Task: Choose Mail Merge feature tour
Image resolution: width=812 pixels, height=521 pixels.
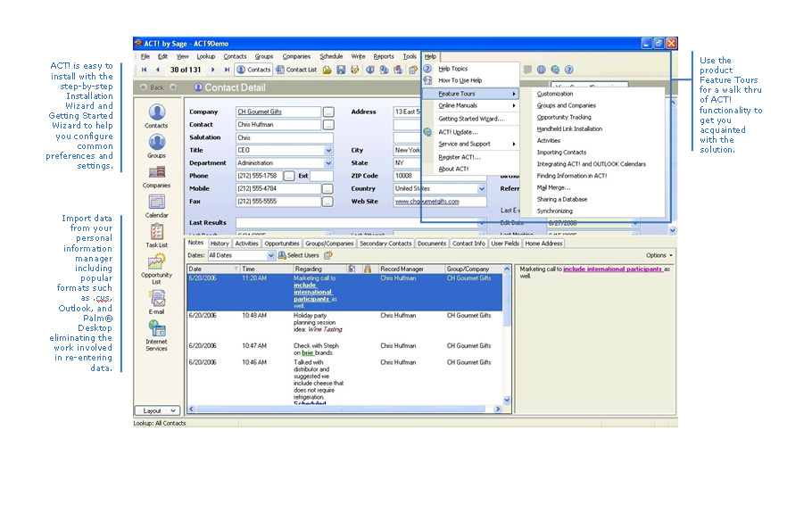Action: pos(553,187)
